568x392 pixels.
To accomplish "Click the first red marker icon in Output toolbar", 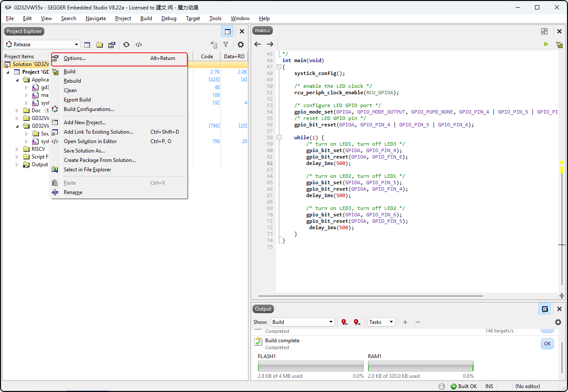I will tap(344, 322).
